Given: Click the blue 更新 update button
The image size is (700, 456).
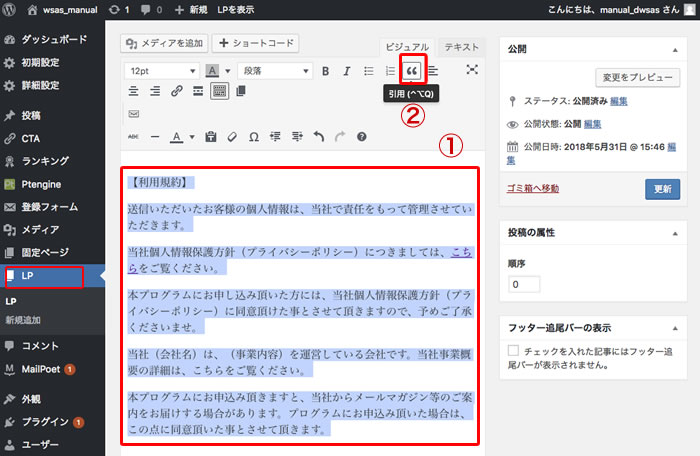Looking at the screenshot, I should (x=661, y=188).
